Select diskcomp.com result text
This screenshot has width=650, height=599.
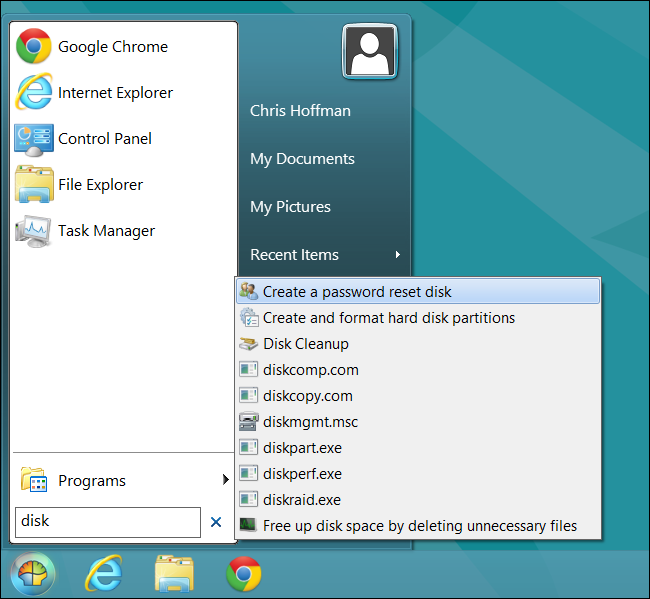click(310, 370)
